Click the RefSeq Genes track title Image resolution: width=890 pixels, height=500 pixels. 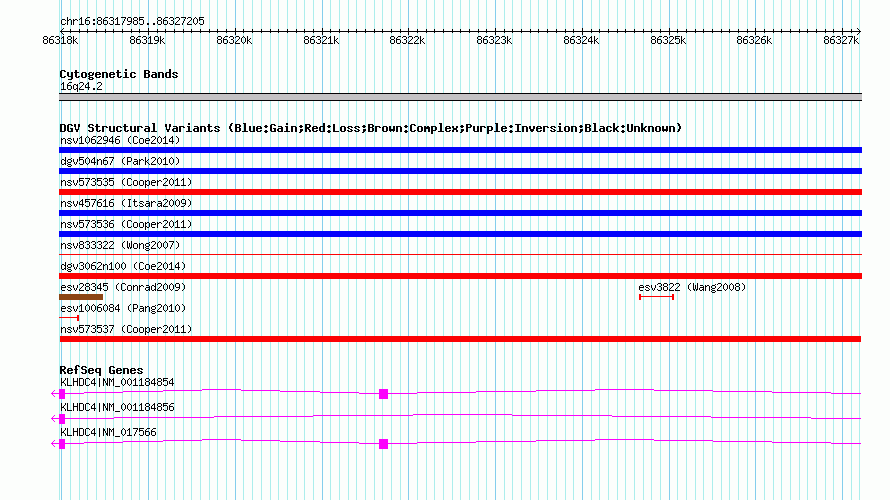coord(101,370)
